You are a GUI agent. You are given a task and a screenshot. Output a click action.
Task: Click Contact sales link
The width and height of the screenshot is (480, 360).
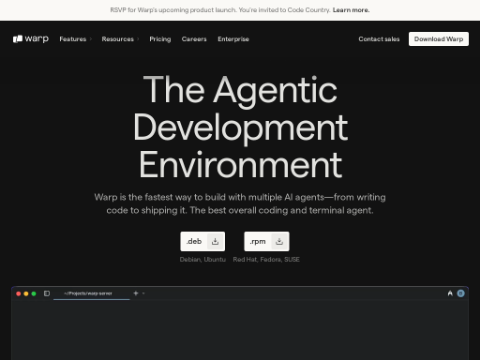(x=379, y=39)
